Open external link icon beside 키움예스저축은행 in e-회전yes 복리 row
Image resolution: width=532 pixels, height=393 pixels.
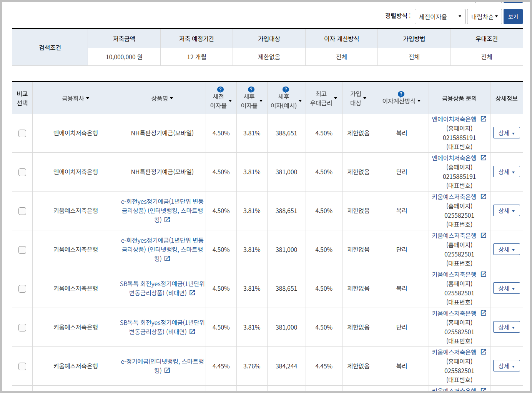point(484,196)
